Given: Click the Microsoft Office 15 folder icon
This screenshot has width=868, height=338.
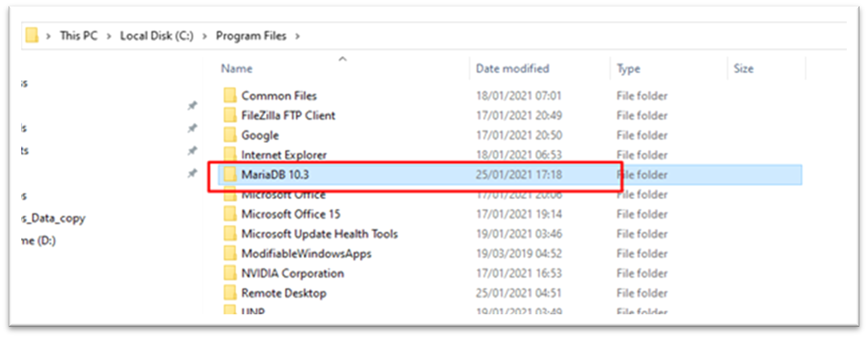Looking at the screenshot, I should [x=230, y=214].
